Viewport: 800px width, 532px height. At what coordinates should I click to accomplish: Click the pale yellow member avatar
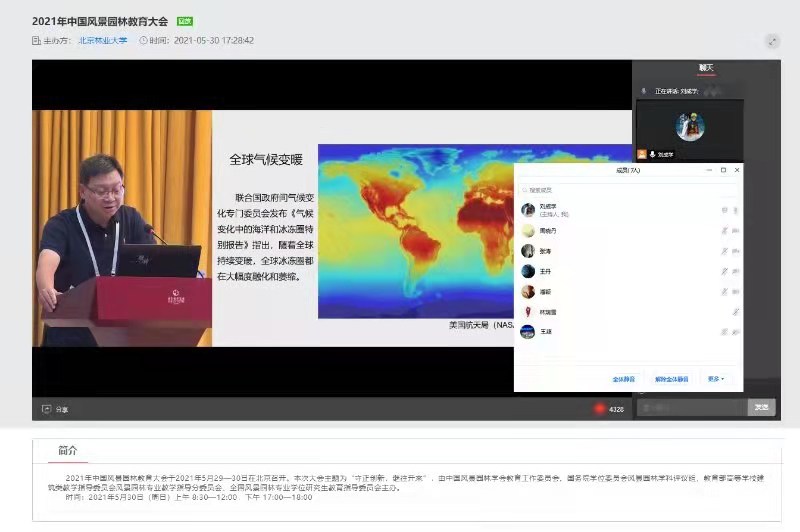pos(528,231)
